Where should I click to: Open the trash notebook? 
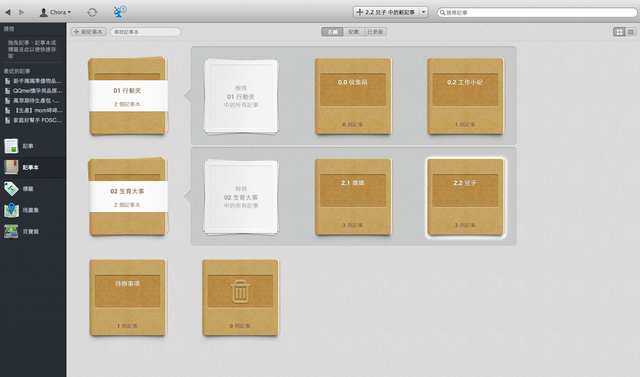pos(240,297)
